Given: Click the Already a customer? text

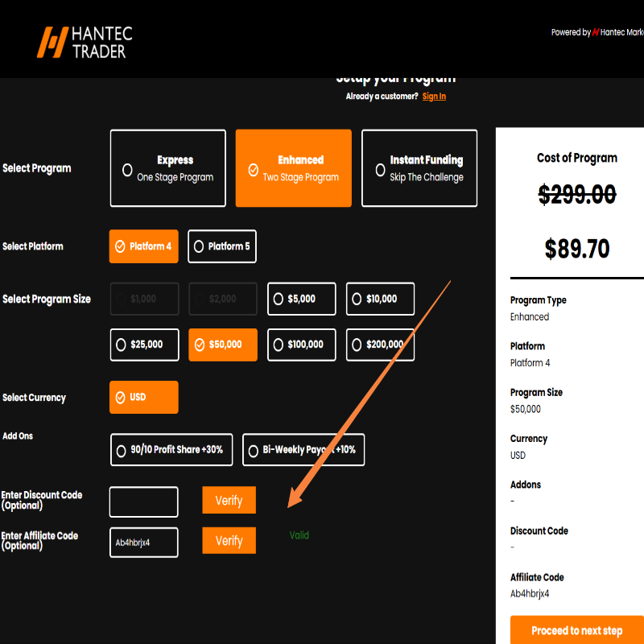Looking at the screenshot, I should 382,96.
